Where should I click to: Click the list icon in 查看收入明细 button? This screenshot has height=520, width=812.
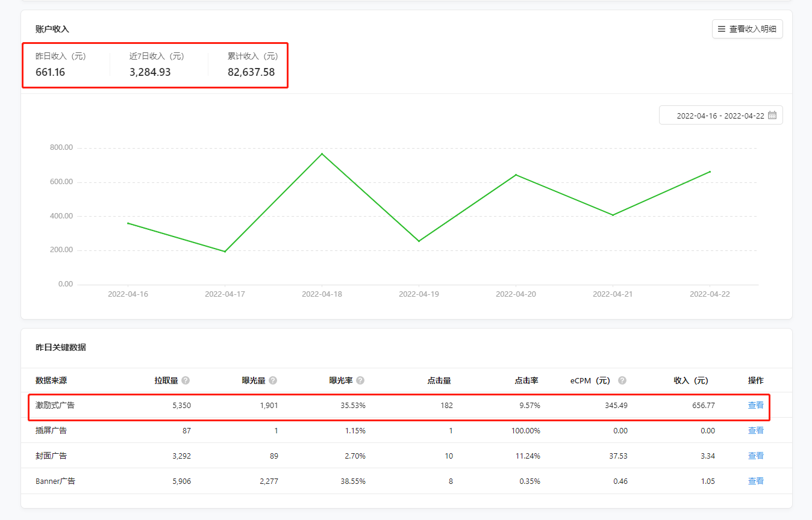coord(722,29)
